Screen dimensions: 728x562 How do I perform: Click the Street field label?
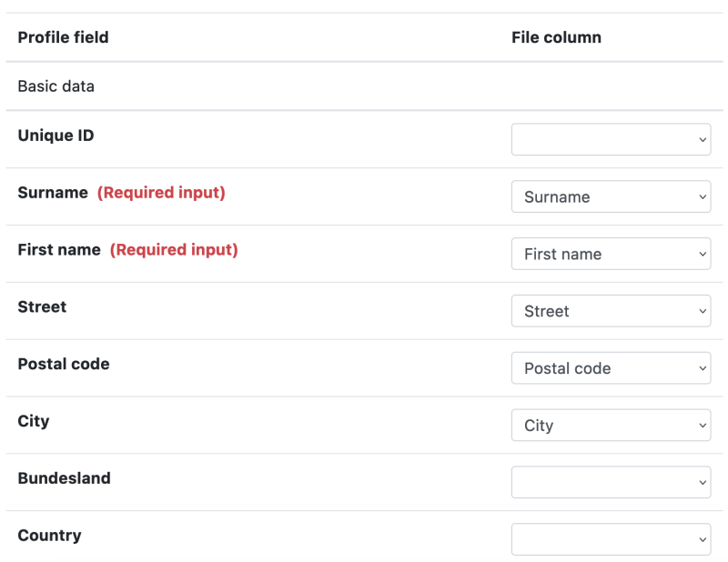(x=42, y=306)
